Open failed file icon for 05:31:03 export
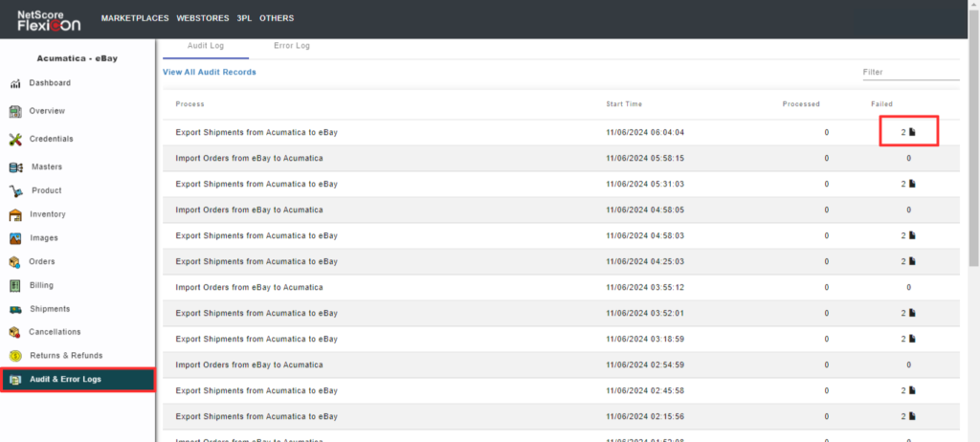The height and width of the screenshot is (442, 980). [912, 184]
